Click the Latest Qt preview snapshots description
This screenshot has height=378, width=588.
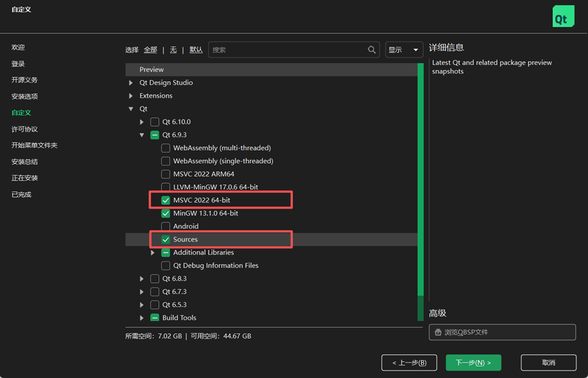click(x=492, y=67)
